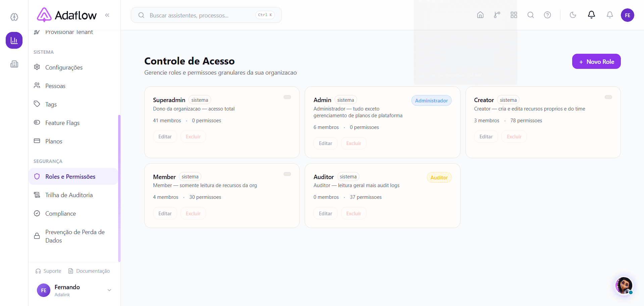The width and height of the screenshot is (644, 306).
Task: Toggle the Superadmin card switch
Action: coord(287,97)
